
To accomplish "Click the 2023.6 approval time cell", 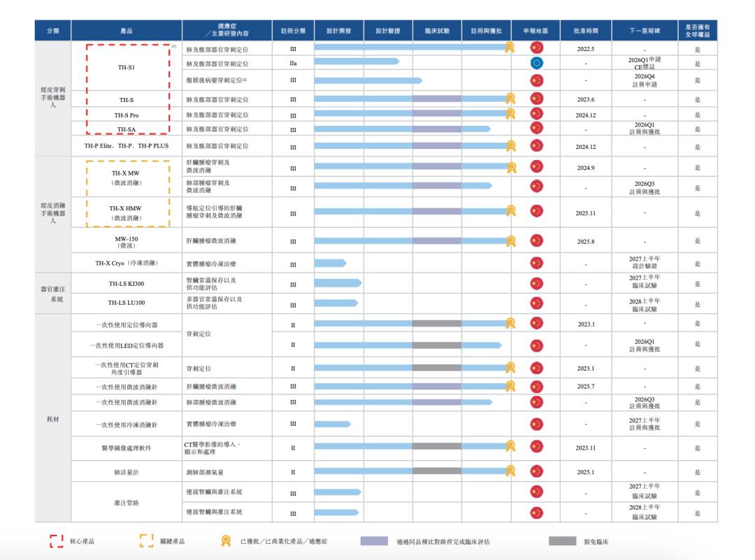I will click(x=586, y=99).
